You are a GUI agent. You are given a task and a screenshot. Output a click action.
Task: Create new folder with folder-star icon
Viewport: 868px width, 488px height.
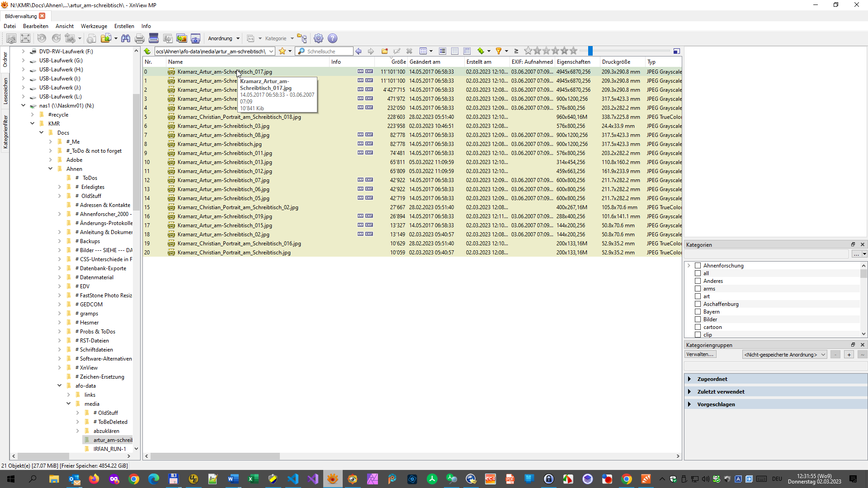click(384, 51)
